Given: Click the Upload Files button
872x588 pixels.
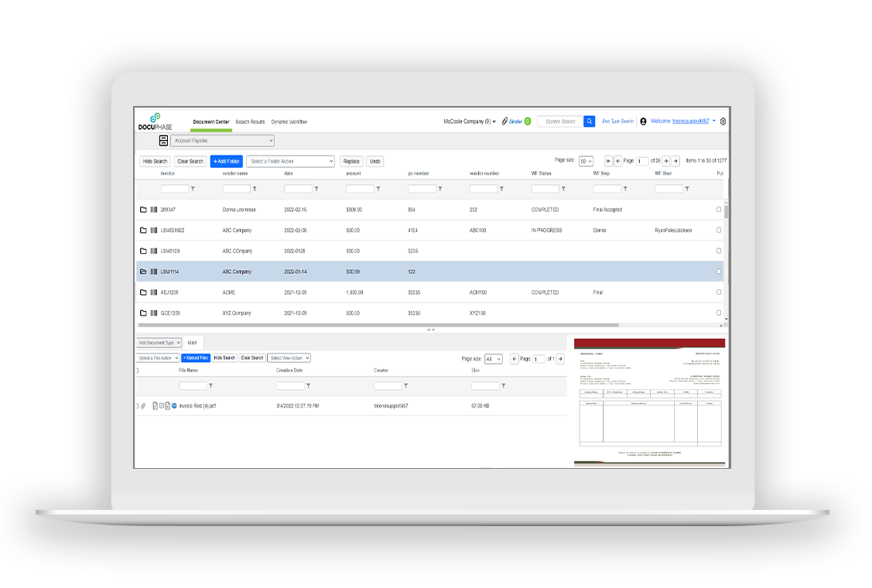Looking at the screenshot, I should [196, 358].
